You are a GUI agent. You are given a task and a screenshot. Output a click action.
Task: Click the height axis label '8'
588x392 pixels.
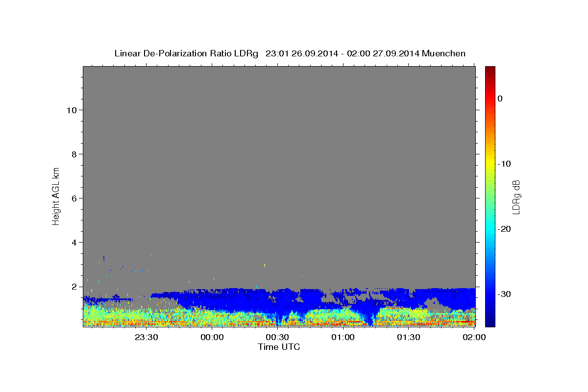tap(73, 154)
